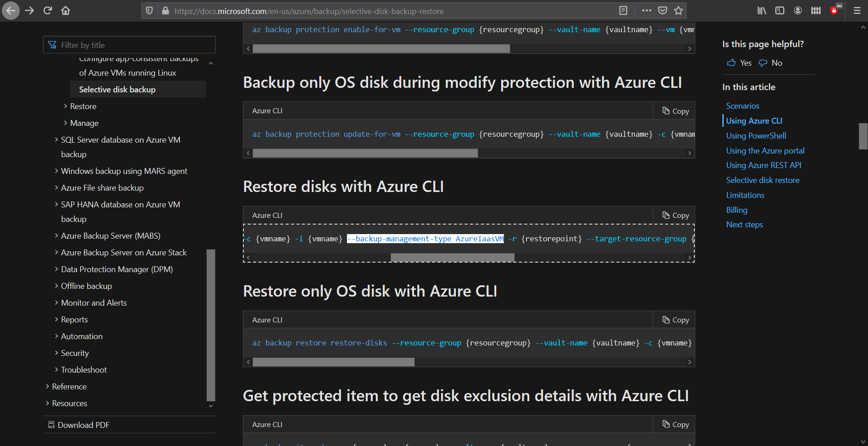
Task: Go to 'Using PowerShell' article section
Action: pos(756,135)
